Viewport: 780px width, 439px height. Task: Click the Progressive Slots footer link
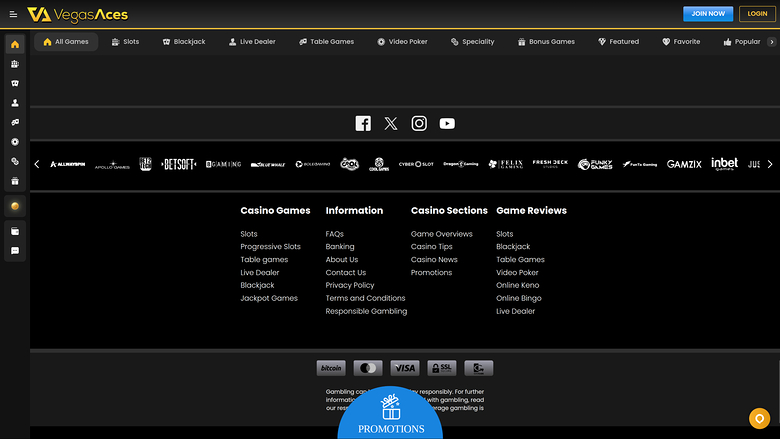click(x=270, y=246)
